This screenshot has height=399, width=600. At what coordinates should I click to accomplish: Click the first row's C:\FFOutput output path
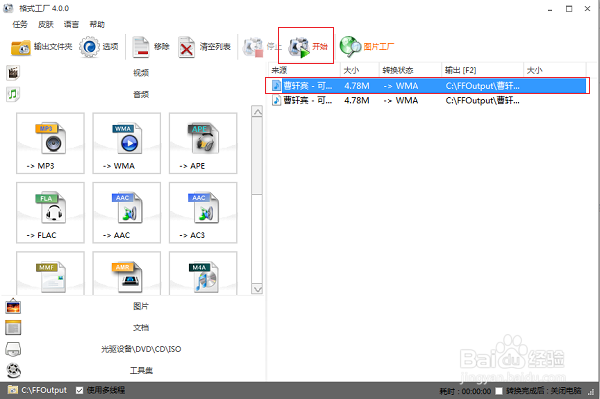pos(483,86)
